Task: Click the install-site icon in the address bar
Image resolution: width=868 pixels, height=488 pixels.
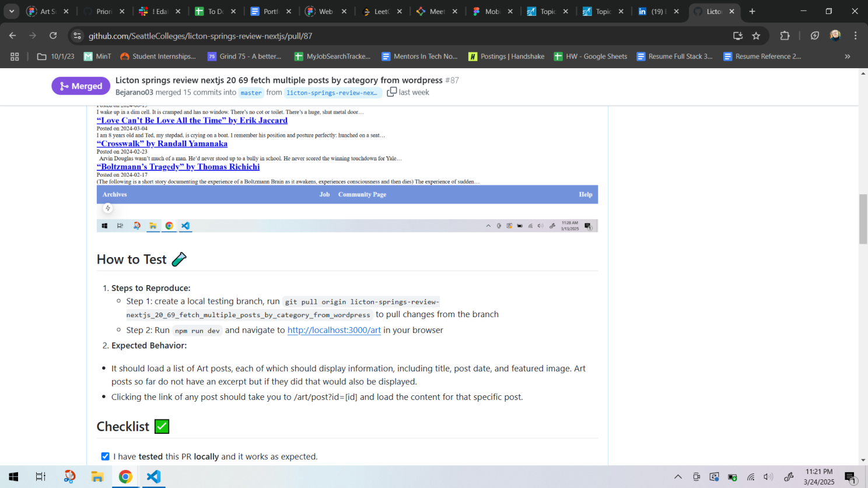Action: click(x=737, y=36)
